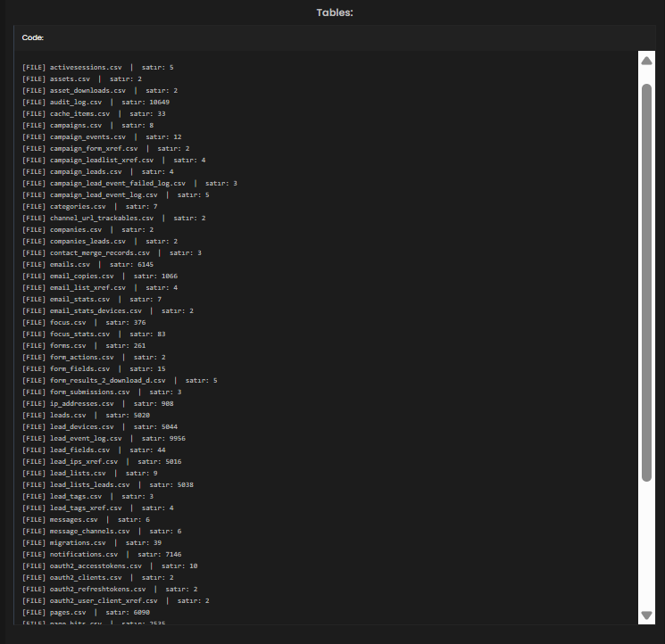Image resolution: width=665 pixels, height=644 pixels.
Task: Select the form_fields.csv line
Action: coord(94,369)
